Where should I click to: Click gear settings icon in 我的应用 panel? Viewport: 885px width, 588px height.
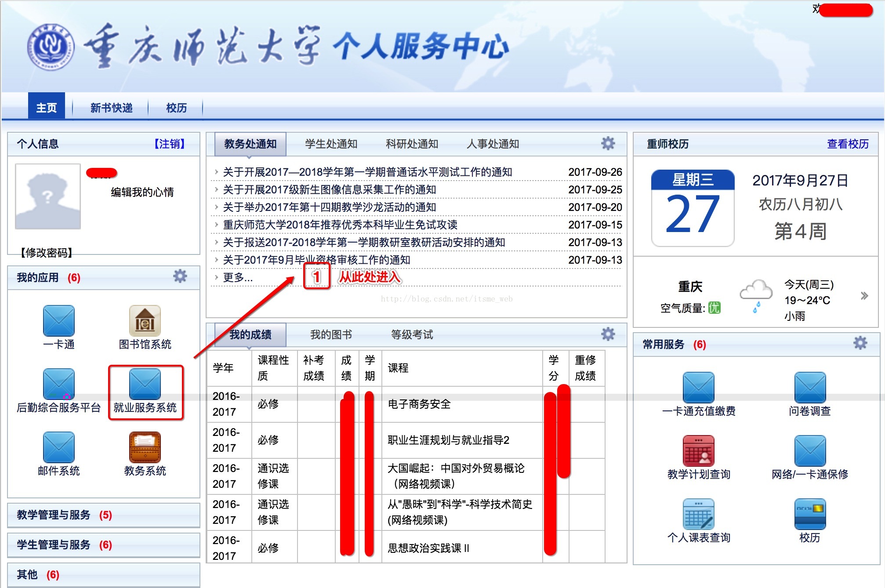click(180, 276)
